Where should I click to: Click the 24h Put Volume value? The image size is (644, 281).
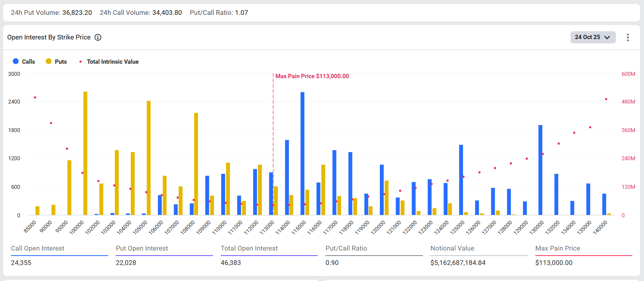pyautogui.click(x=77, y=13)
